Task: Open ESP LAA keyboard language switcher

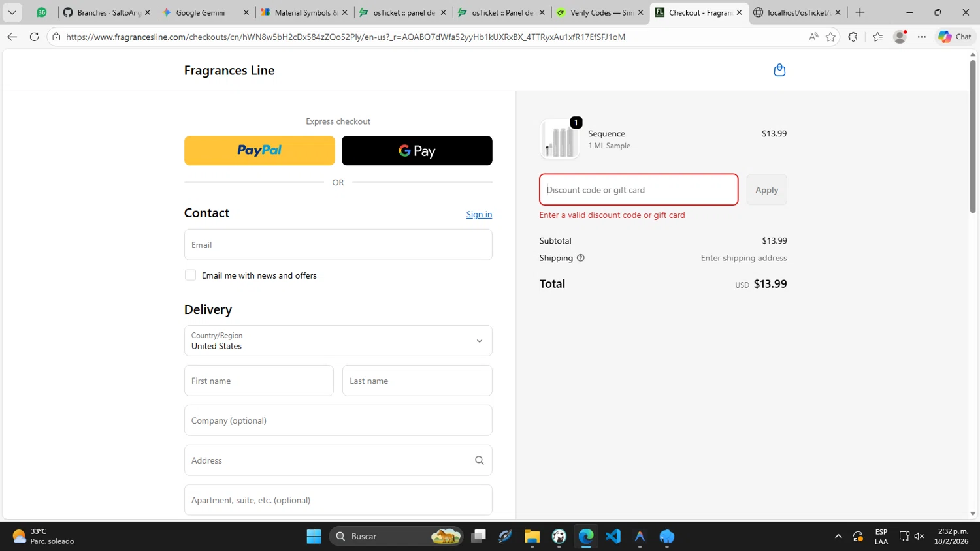Action: point(881,536)
